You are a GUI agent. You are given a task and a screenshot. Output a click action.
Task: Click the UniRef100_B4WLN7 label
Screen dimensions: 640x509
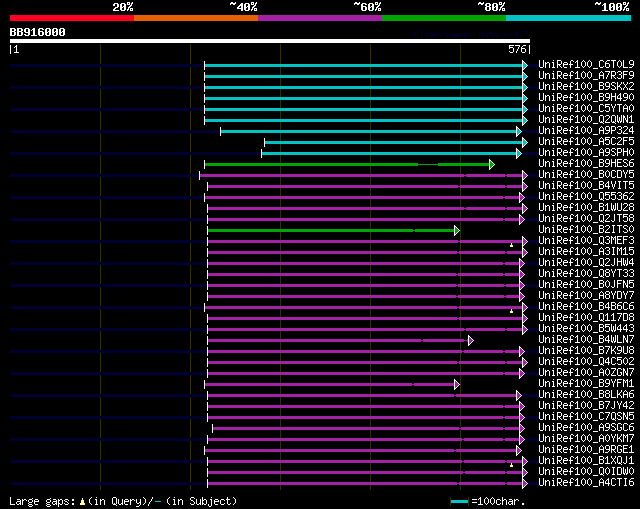tap(586, 340)
